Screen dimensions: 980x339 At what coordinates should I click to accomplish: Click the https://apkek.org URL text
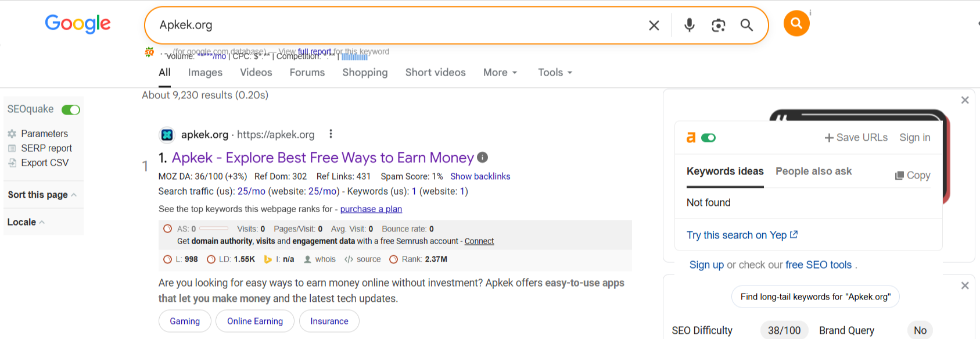click(x=276, y=135)
